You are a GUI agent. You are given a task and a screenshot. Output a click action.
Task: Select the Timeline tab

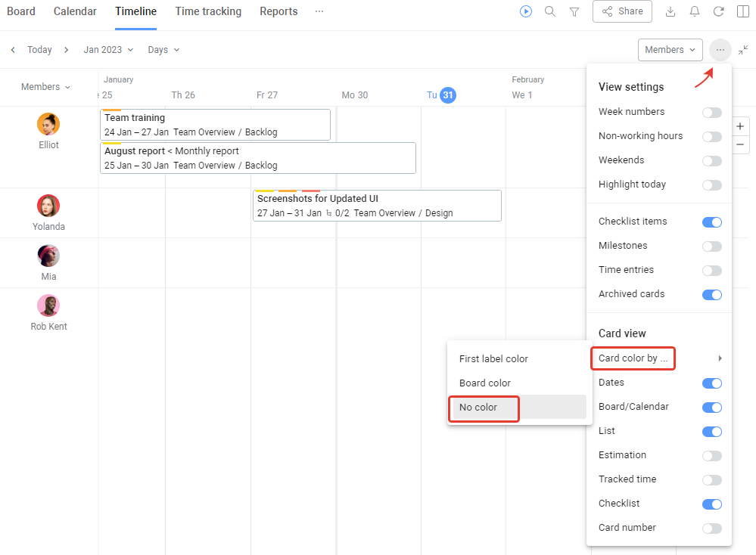point(135,11)
